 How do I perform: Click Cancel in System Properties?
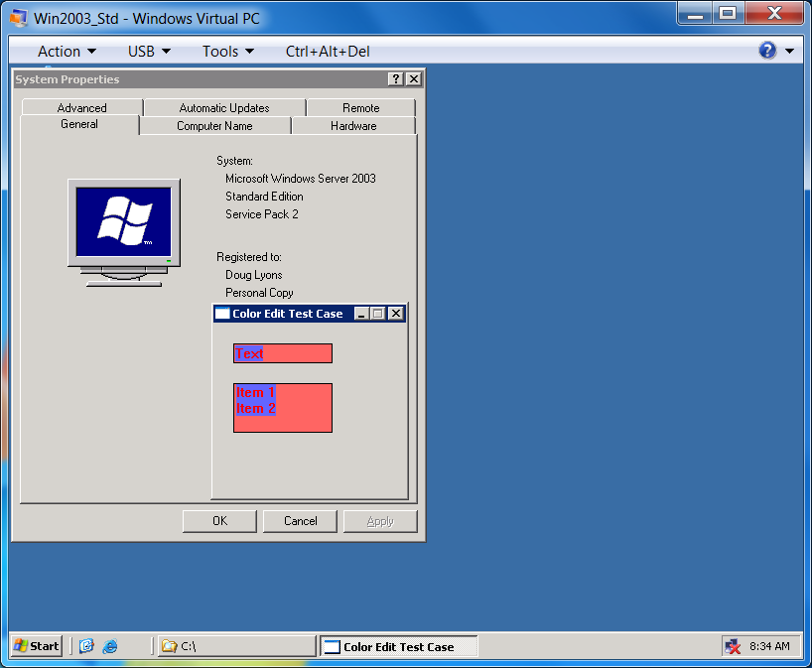300,521
